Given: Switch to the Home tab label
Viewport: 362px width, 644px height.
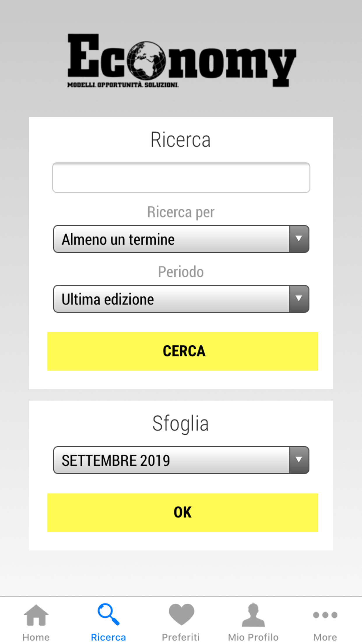Looking at the screenshot, I should coord(36,637).
